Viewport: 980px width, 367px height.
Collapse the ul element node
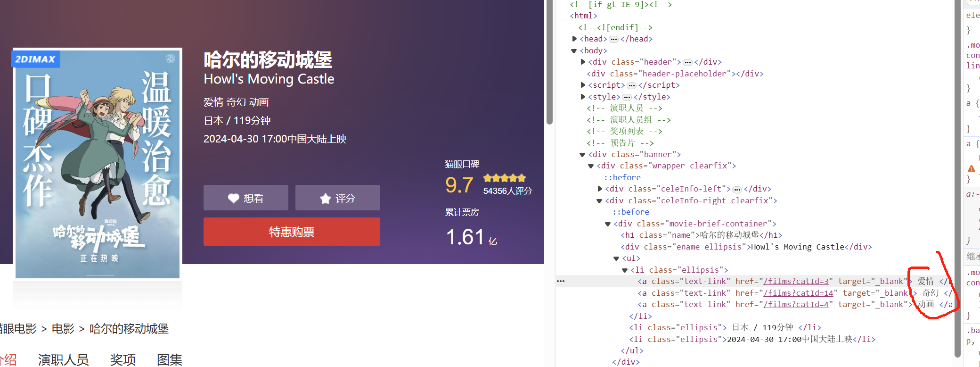tap(616, 259)
